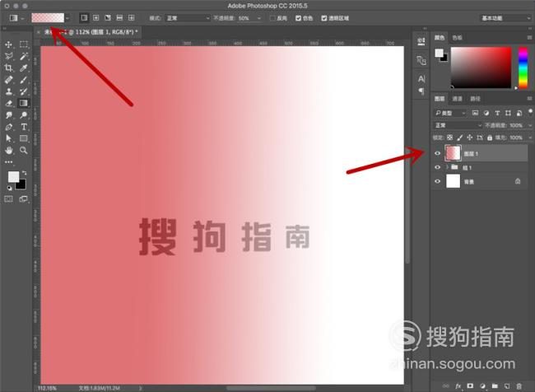Open the layer blend mode dropdown
Viewport: 535px width, 392px height.
(458, 125)
